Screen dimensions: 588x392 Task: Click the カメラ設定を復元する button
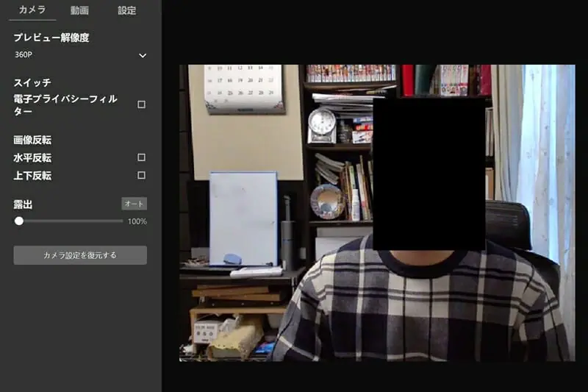80,255
